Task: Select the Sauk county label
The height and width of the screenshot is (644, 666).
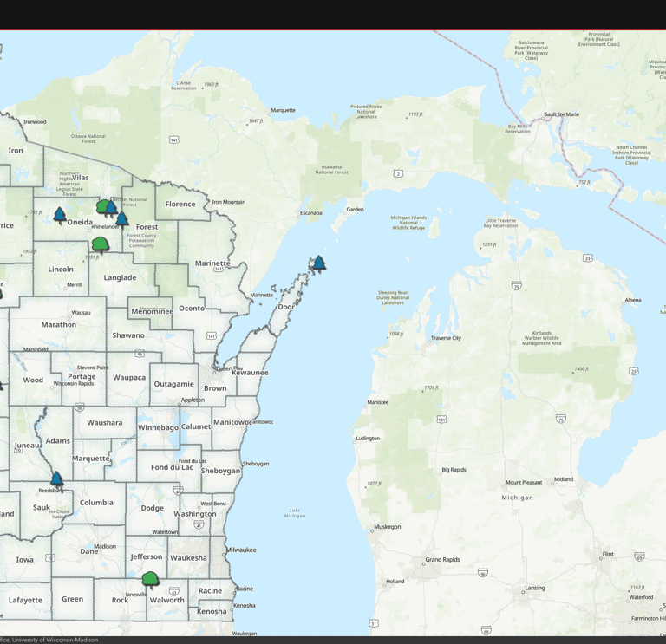Action: tap(42, 507)
